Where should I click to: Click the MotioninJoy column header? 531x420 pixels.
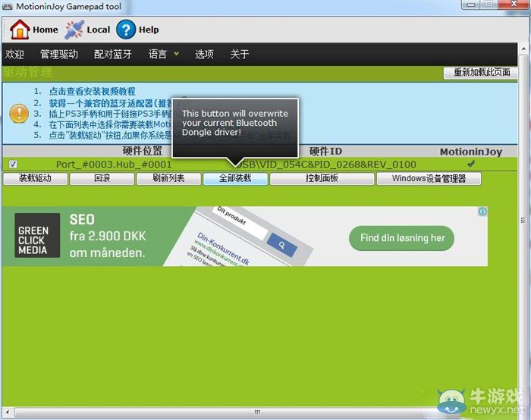(x=471, y=152)
